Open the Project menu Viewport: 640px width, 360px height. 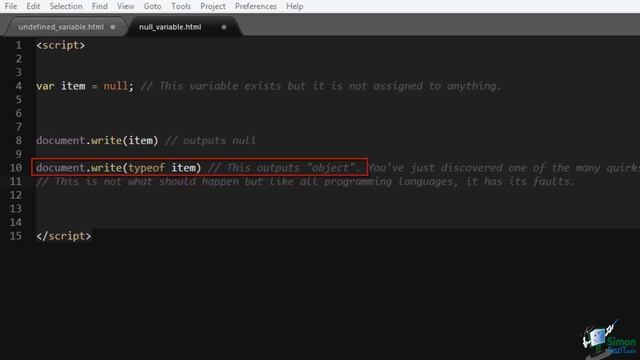pos(213,6)
